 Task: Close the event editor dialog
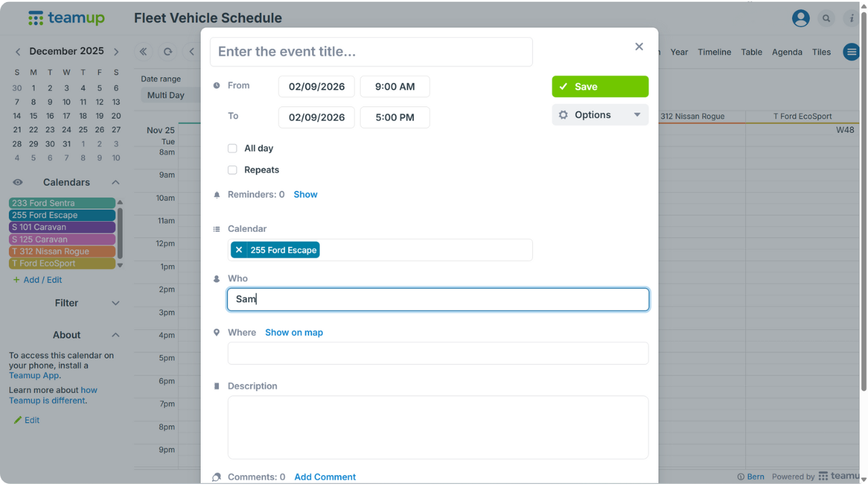point(639,47)
